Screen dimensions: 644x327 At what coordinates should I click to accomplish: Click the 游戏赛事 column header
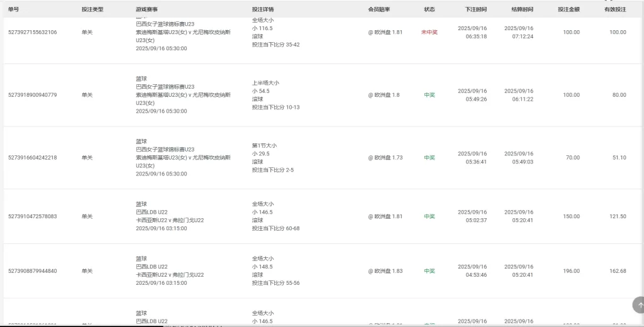click(x=147, y=9)
